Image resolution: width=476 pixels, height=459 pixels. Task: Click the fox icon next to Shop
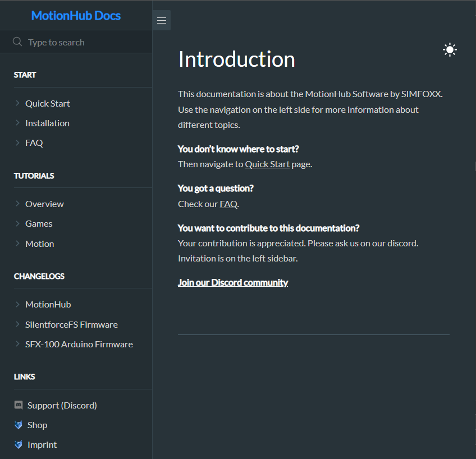[x=19, y=425]
